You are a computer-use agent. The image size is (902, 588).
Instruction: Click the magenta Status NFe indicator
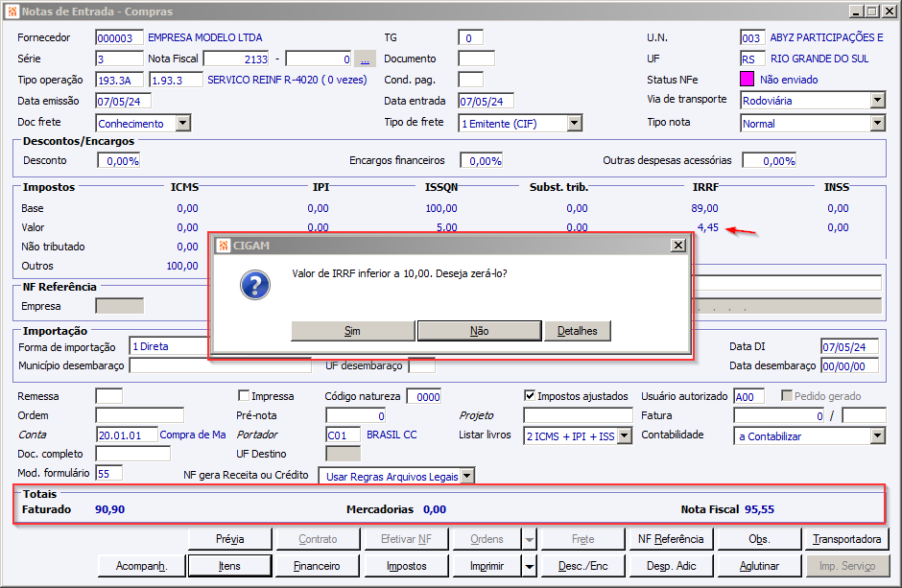click(x=748, y=80)
